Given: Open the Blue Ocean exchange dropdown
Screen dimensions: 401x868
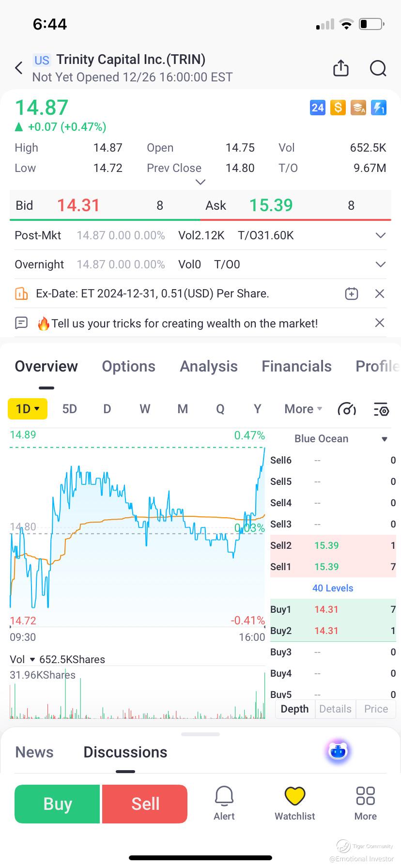Looking at the screenshot, I should pos(384,439).
